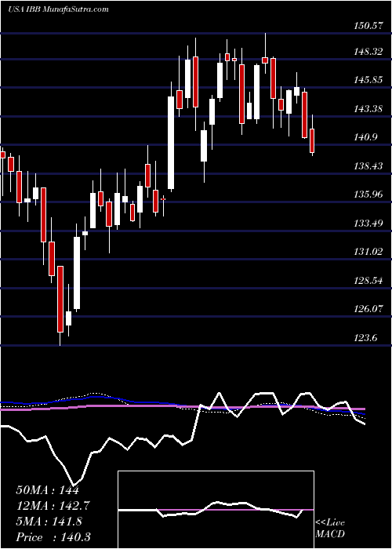The width and height of the screenshot is (392, 549).
Task: Click the USA IBB MunafaSutra.com title text
Action: [58, 9]
